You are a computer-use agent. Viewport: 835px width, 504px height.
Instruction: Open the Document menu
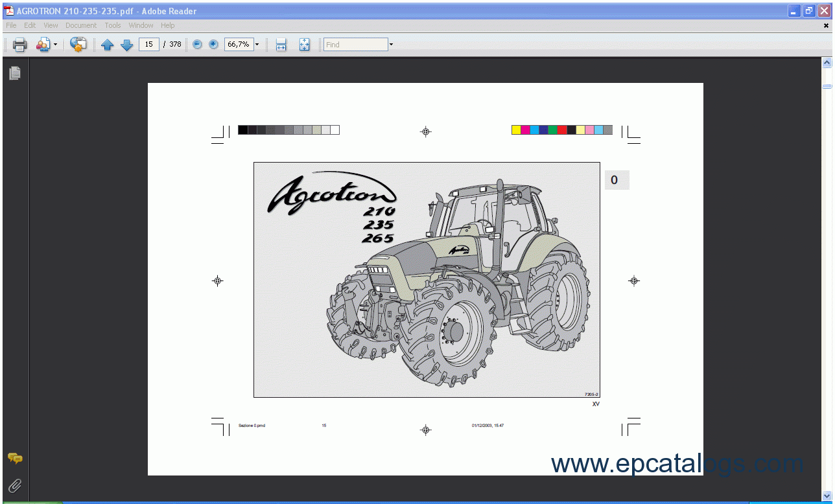[81, 25]
